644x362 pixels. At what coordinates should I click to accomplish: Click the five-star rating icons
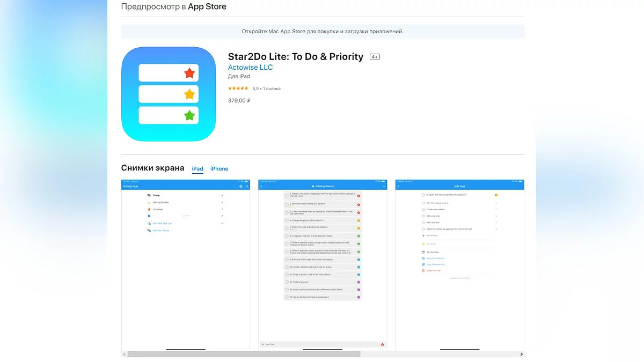click(238, 88)
